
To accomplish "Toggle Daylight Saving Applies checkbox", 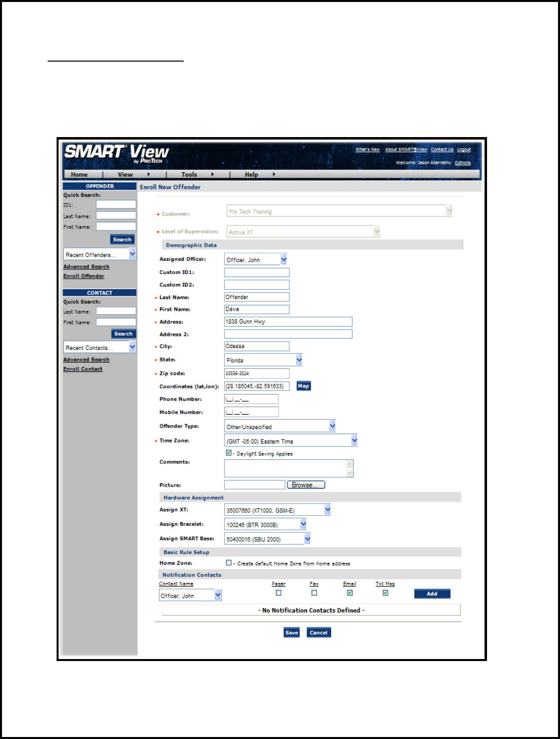I will pos(229,453).
